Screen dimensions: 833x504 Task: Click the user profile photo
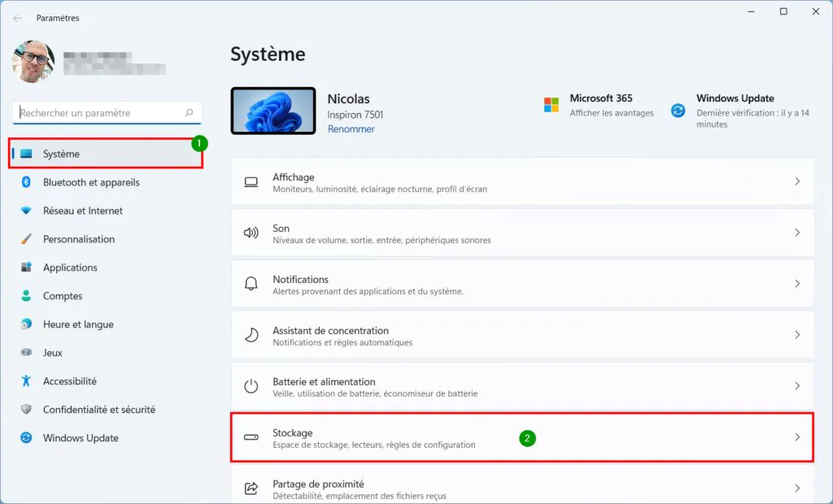point(33,62)
